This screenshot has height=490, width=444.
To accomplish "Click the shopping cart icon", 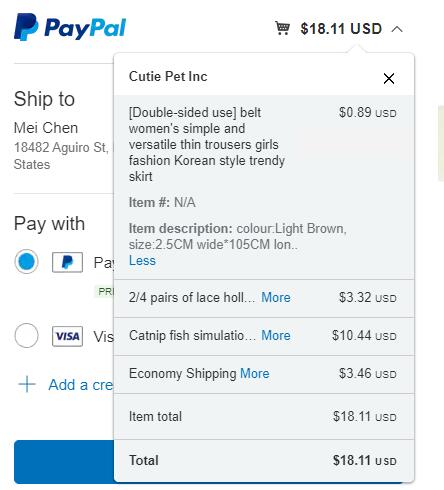I will pos(282,28).
